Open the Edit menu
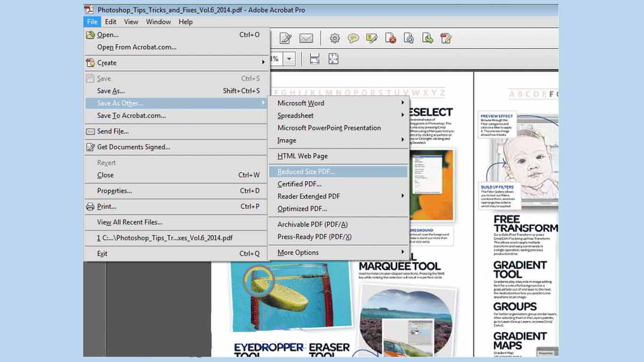The height and width of the screenshot is (362, 644). coord(111,22)
